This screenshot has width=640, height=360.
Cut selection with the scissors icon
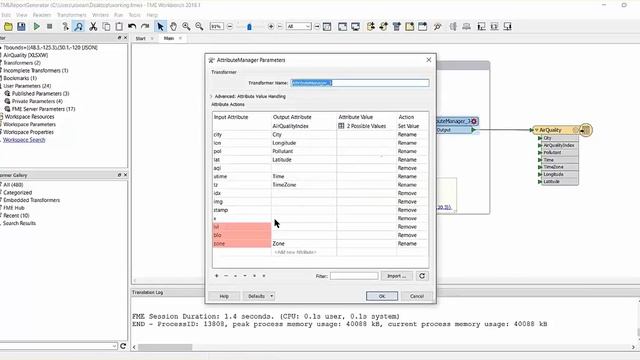(93, 27)
